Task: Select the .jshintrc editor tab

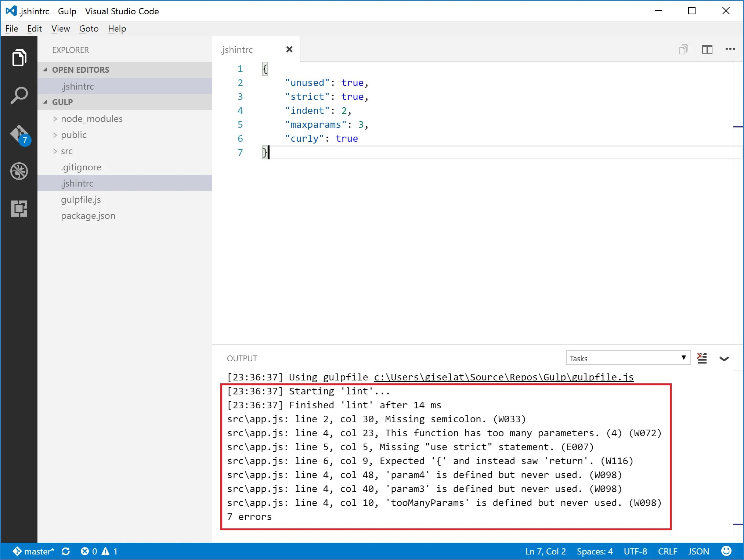Action: (x=256, y=49)
